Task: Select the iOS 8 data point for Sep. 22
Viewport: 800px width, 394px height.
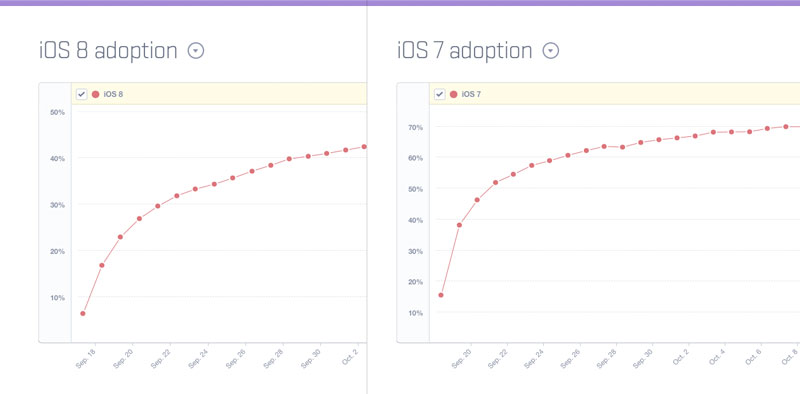Action: point(177,195)
